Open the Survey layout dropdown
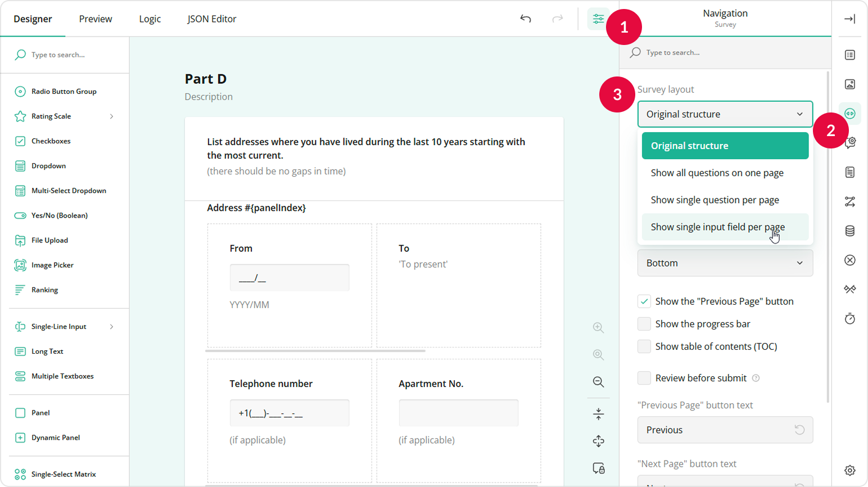This screenshot has height=487, width=868. tap(725, 114)
